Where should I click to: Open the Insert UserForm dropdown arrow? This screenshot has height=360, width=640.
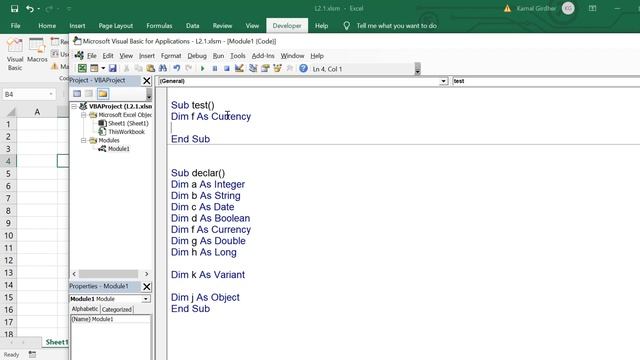coord(103,69)
